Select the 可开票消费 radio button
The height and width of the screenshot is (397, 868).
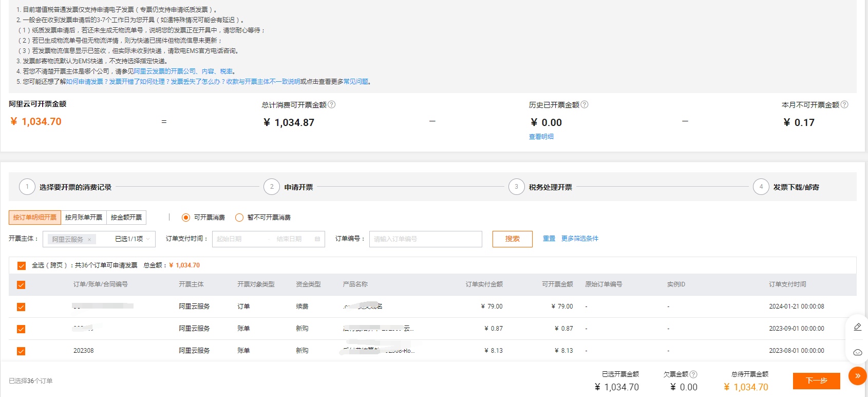click(x=186, y=218)
